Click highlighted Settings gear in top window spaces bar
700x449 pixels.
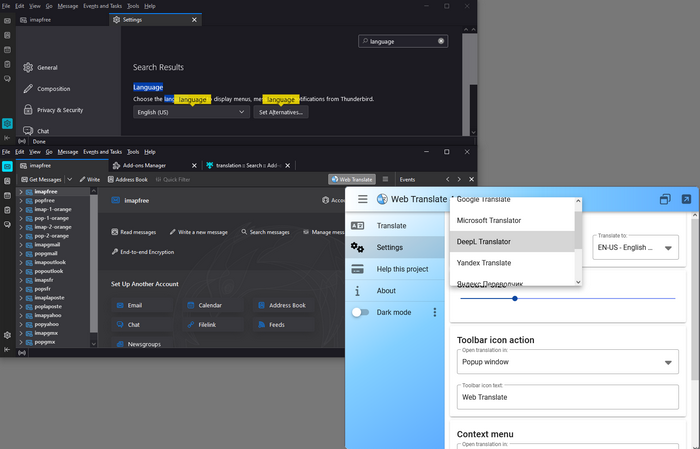7,123
